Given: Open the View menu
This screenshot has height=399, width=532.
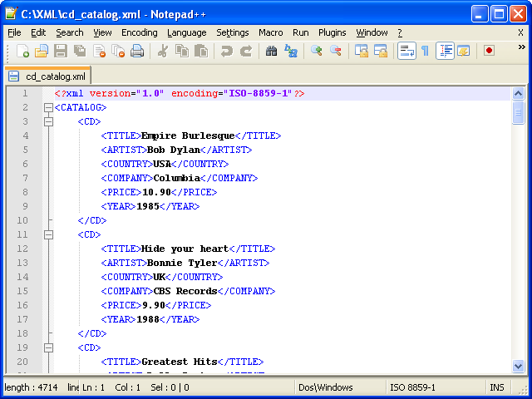Looking at the screenshot, I should click(x=102, y=32).
